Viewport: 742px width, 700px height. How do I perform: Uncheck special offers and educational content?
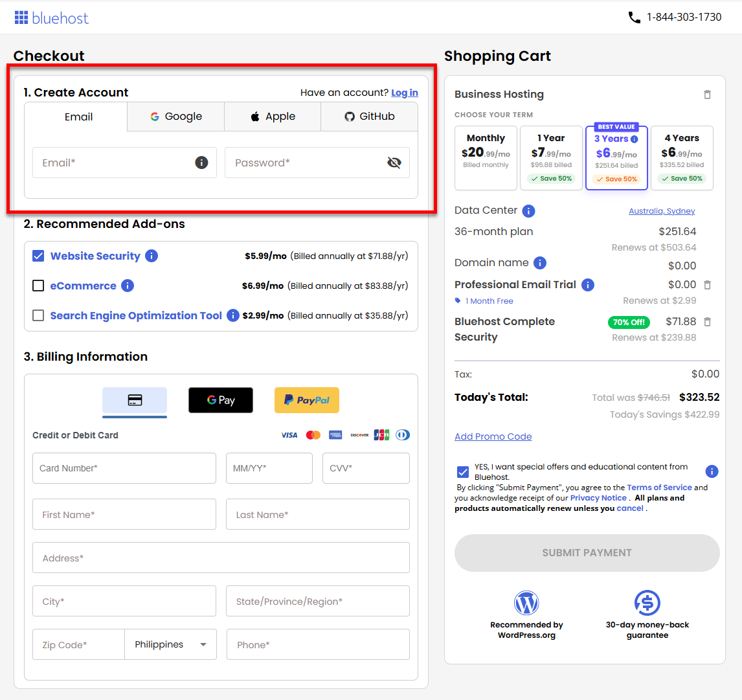tap(463, 472)
